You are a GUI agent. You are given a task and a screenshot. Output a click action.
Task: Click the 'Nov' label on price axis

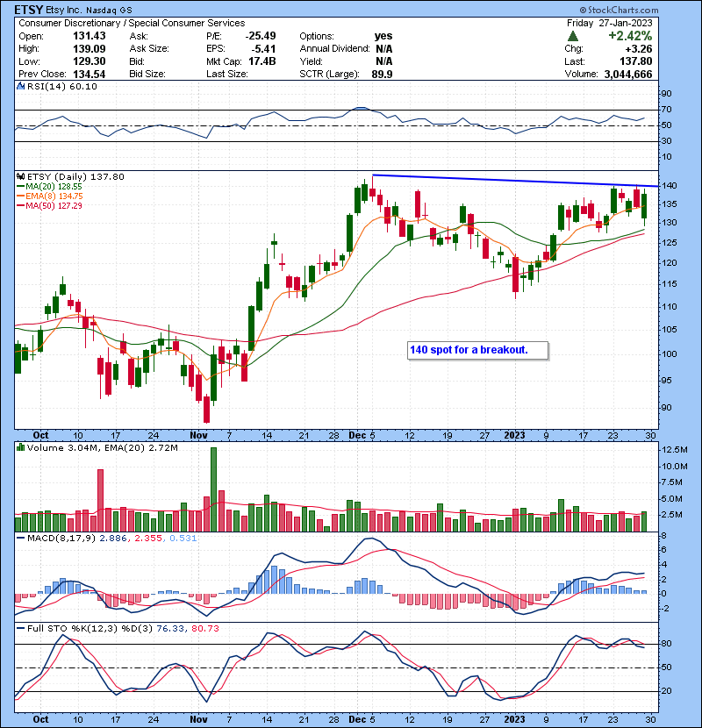(198, 435)
